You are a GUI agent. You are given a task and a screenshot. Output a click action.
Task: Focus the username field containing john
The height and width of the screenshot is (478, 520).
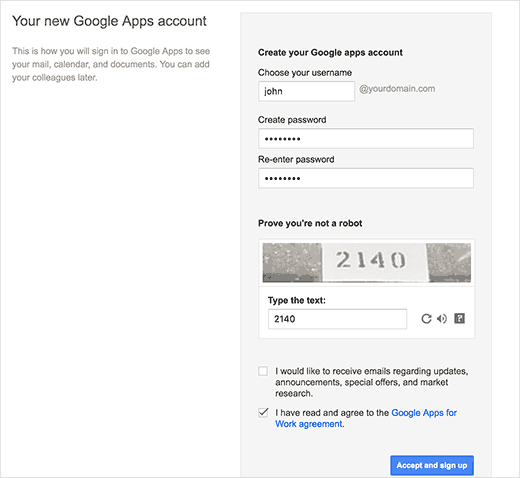[306, 91]
